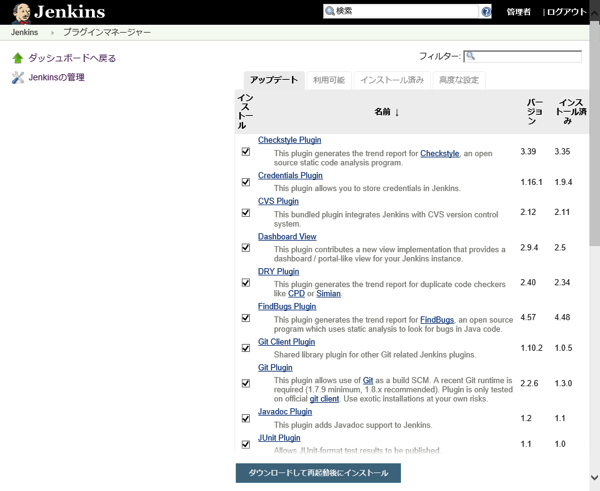Open the Checkstyle Plugin title link
600x491 pixels.
tap(290, 140)
